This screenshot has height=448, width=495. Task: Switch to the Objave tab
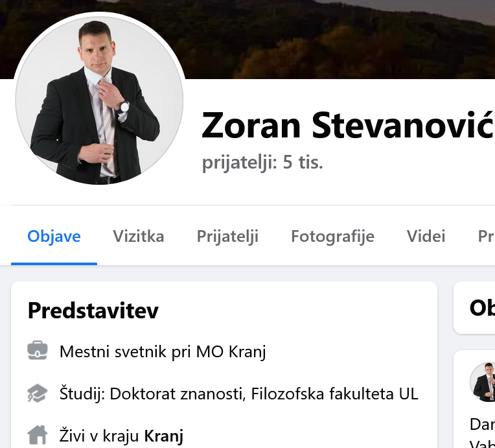click(x=54, y=237)
